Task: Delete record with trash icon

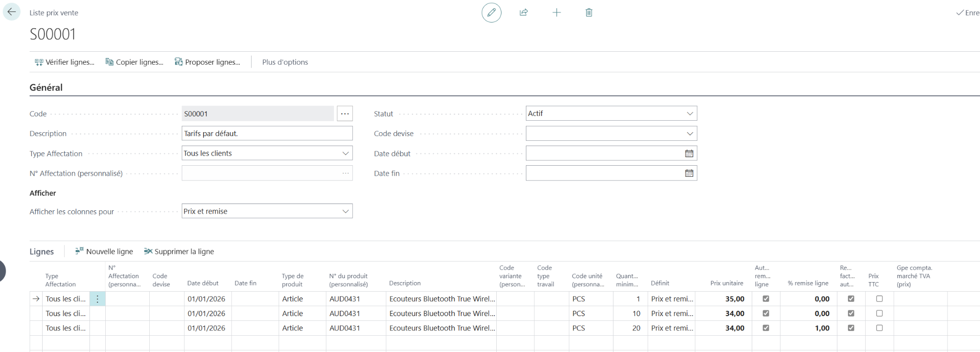Action: 589,12
